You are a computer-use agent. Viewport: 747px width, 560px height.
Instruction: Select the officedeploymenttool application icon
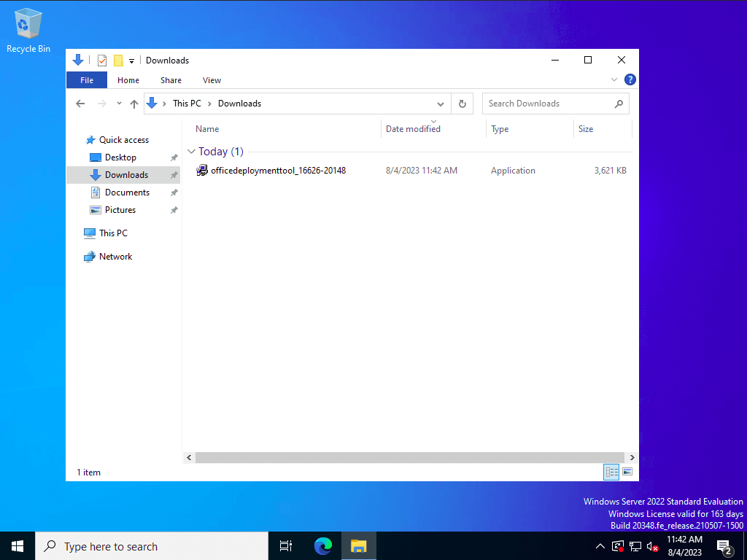click(x=202, y=171)
